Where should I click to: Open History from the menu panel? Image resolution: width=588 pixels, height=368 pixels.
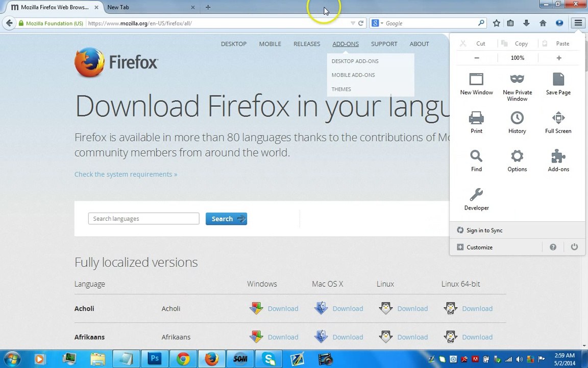pos(517,123)
